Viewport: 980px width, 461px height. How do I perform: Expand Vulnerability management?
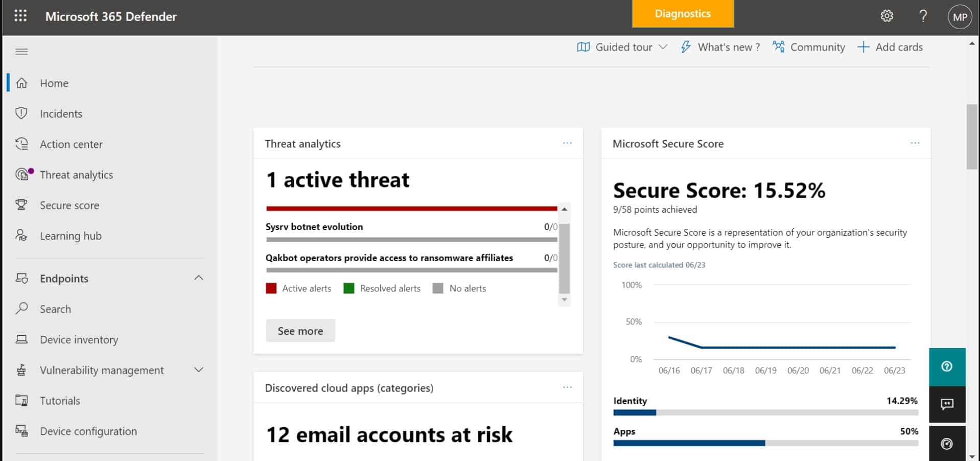pos(199,370)
